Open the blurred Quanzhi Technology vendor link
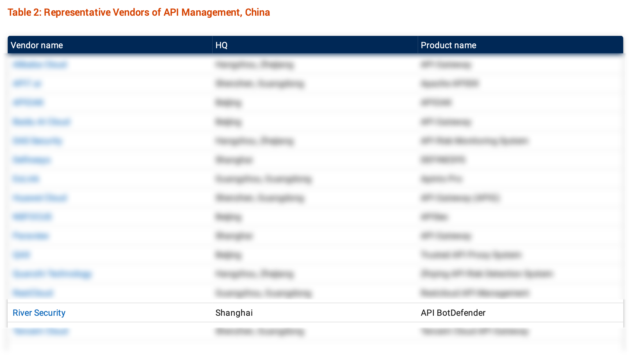 (x=52, y=274)
